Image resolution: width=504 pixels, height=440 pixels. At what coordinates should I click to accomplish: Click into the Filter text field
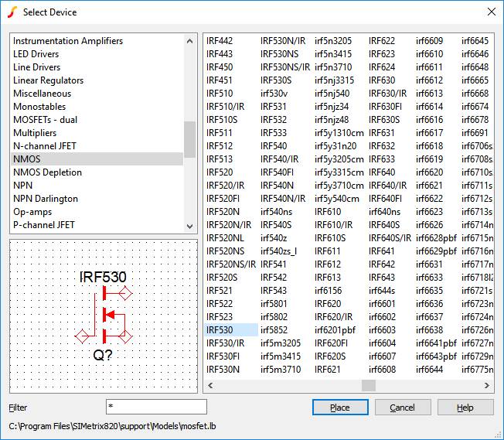pos(156,407)
